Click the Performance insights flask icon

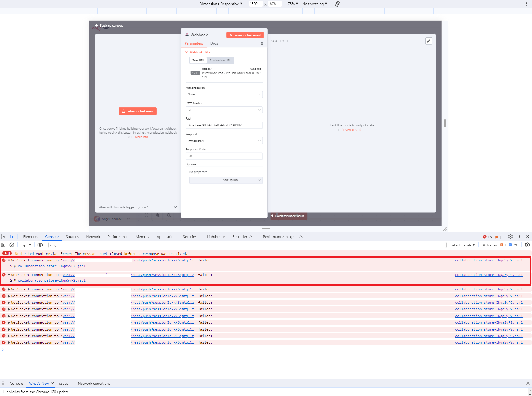pos(301,237)
